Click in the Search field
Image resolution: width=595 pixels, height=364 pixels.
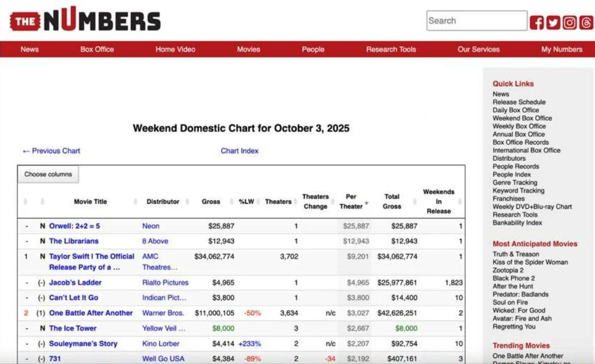point(476,21)
